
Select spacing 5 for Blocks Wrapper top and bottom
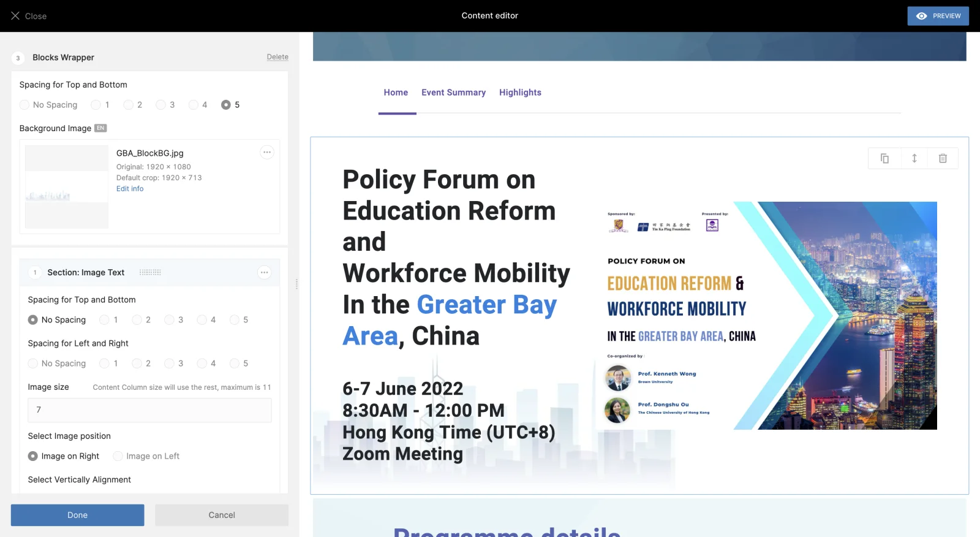coord(226,105)
